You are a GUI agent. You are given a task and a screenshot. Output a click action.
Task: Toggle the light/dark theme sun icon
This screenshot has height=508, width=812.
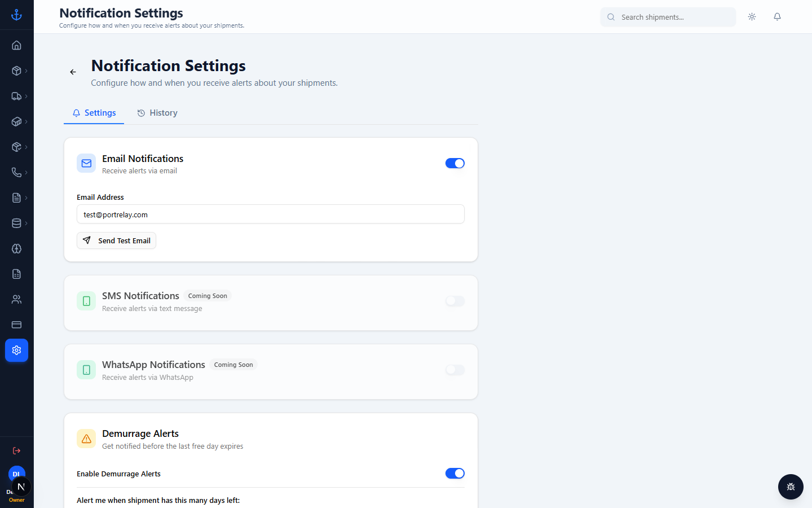(752, 17)
